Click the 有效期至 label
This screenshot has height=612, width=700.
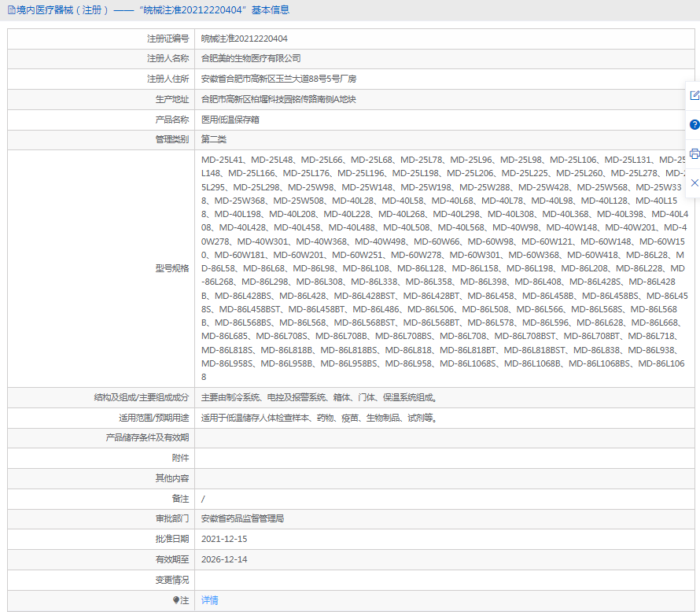(172, 559)
